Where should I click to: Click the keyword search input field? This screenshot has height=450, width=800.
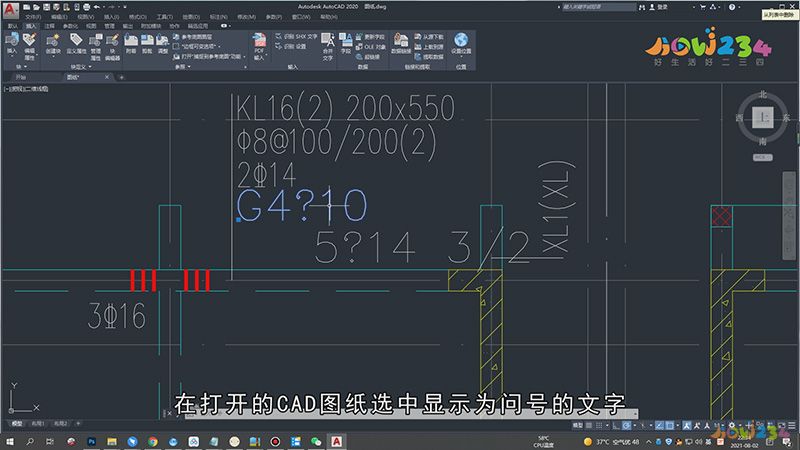pyautogui.click(x=599, y=7)
